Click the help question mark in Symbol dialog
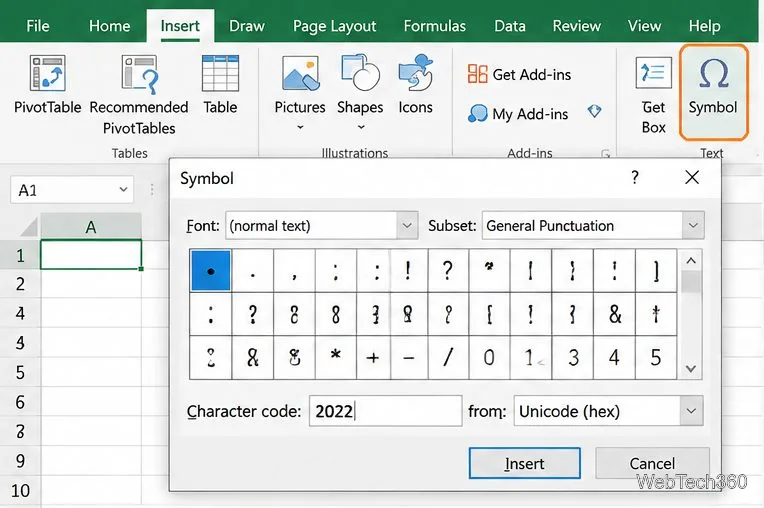764x508 pixels. 634,177
